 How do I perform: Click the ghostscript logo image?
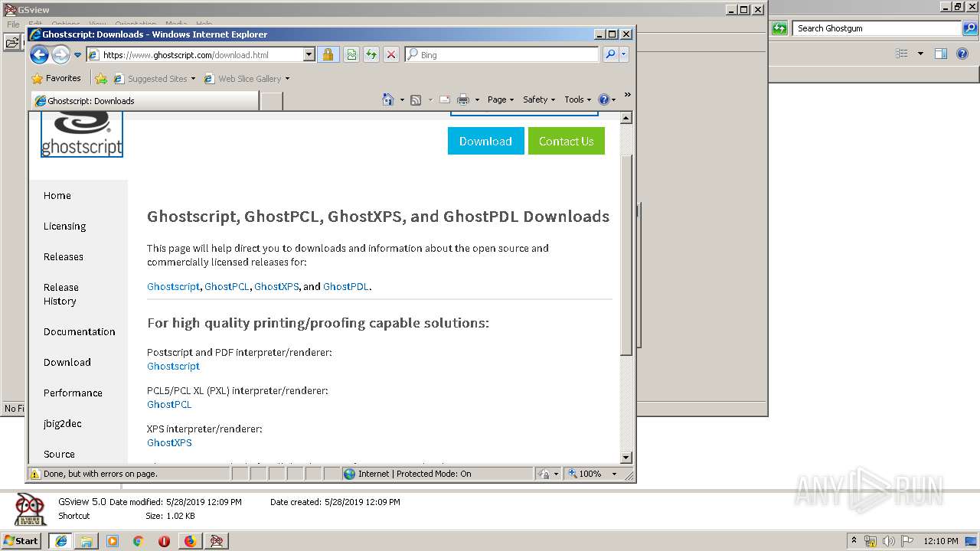pyautogui.click(x=82, y=134)
